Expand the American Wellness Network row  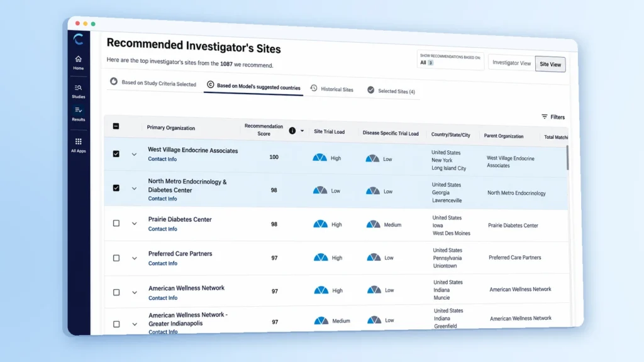(x=135, y=293)
